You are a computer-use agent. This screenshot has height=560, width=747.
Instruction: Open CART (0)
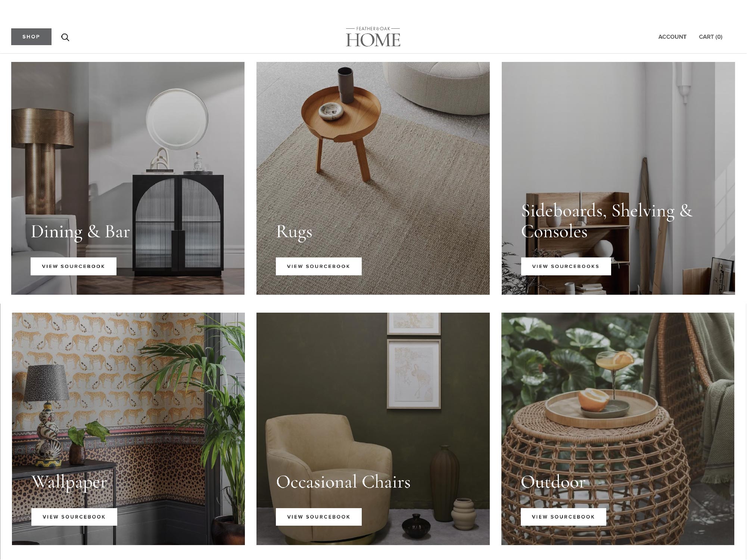pos(710,37)
